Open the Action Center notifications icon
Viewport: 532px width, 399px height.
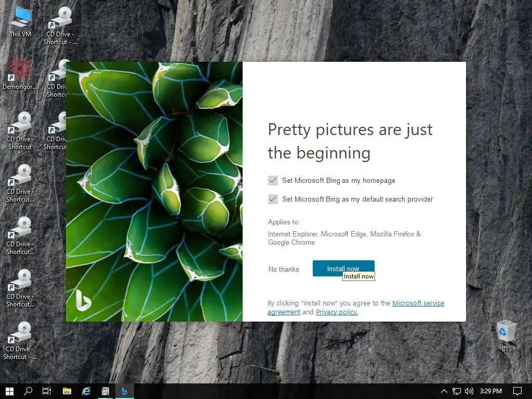517,391
